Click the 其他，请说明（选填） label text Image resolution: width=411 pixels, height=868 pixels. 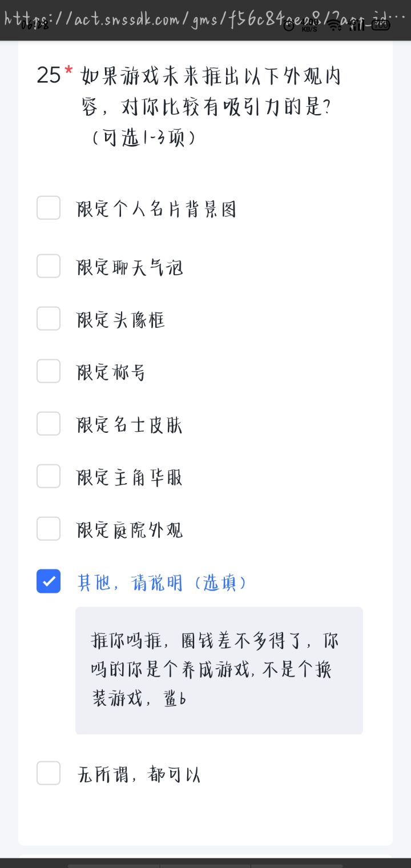tap(163, 582)
